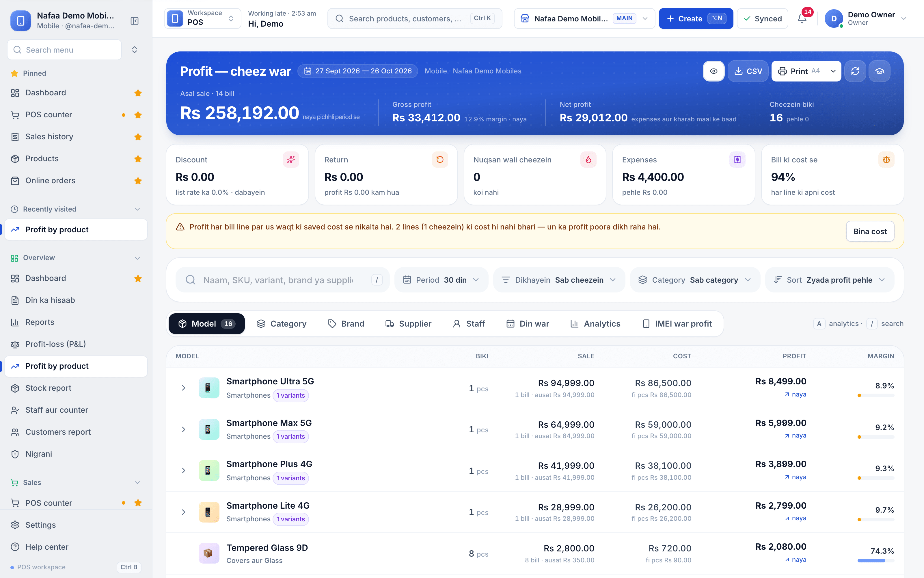Click the date range 27 Sept 2026 chip
Image resolution: width=924 pixels, height=578 pixels.
click(x=358, y=71)
